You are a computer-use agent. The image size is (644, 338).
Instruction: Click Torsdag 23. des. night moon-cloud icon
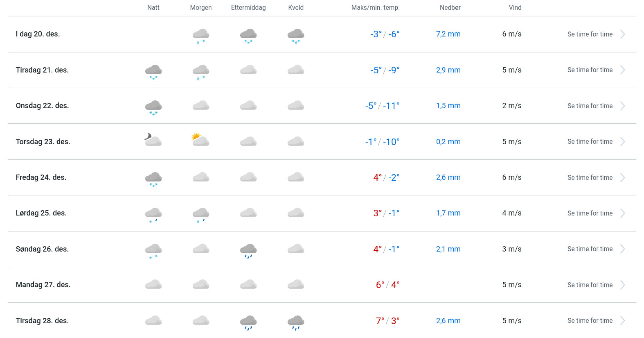[x=153, y=140]
